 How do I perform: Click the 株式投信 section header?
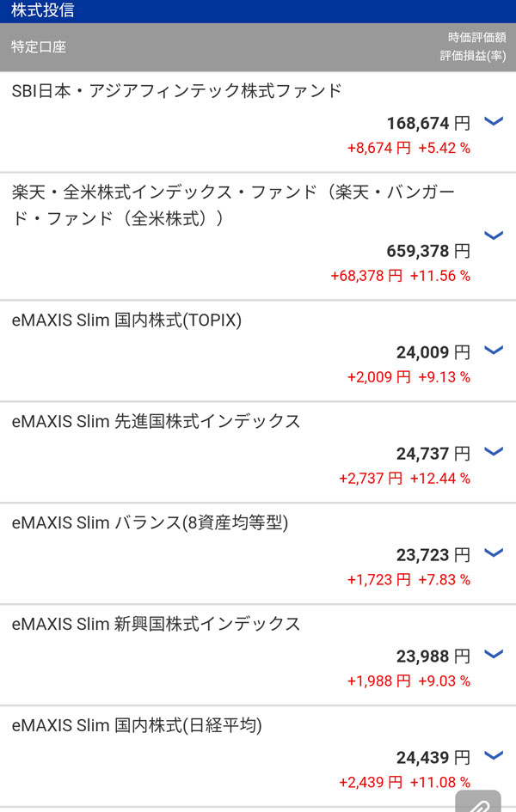click(42, 11)
